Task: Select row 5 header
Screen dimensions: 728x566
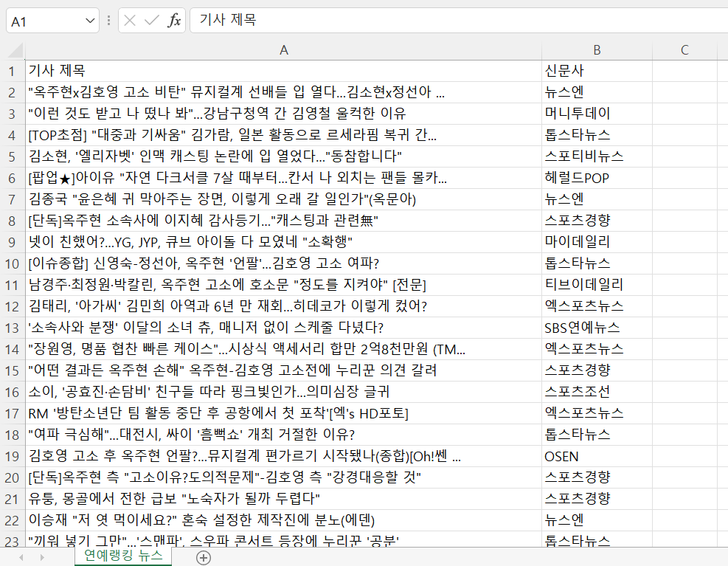Action: click(x=12, y=156)
